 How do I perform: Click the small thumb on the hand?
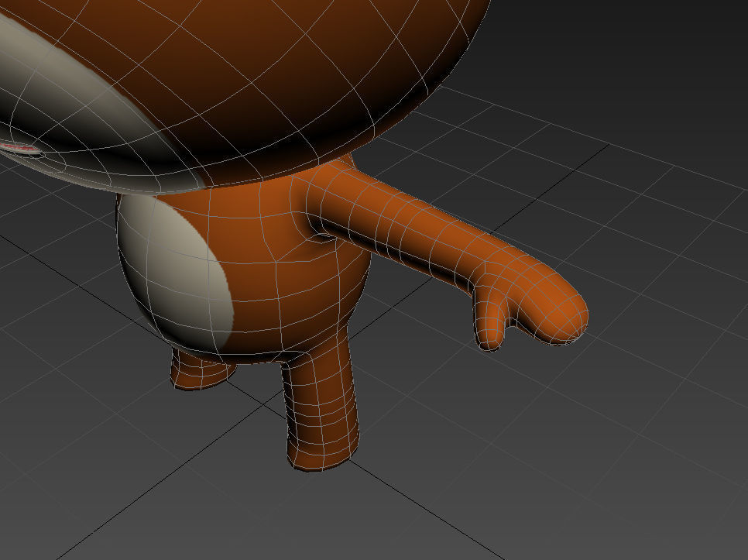tap(488, 320)
